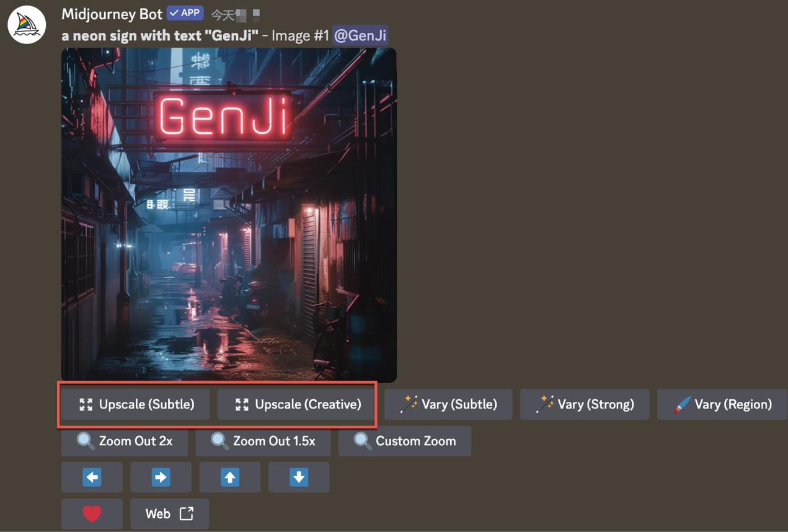Choose Vary (Subtle) for the image

[x=448, y=404]
